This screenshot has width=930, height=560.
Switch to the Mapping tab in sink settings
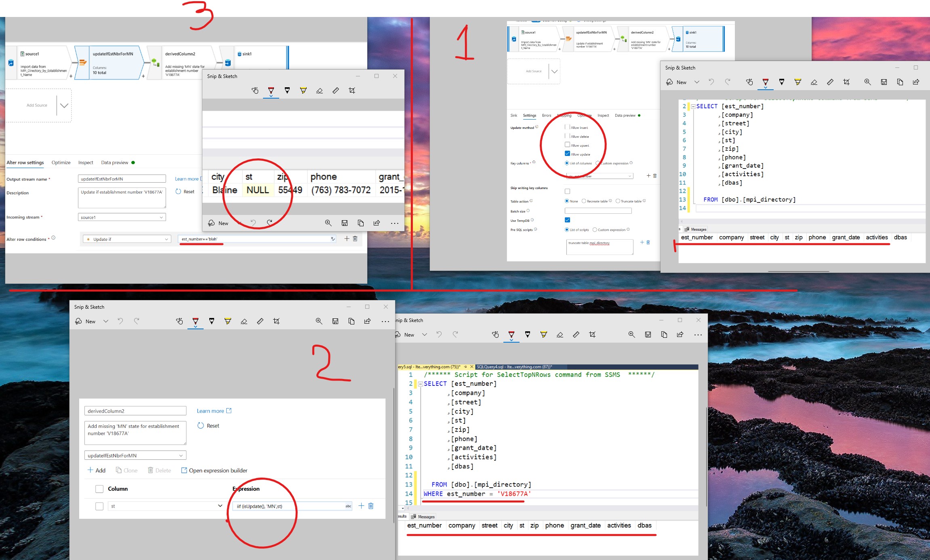(565, 115)
